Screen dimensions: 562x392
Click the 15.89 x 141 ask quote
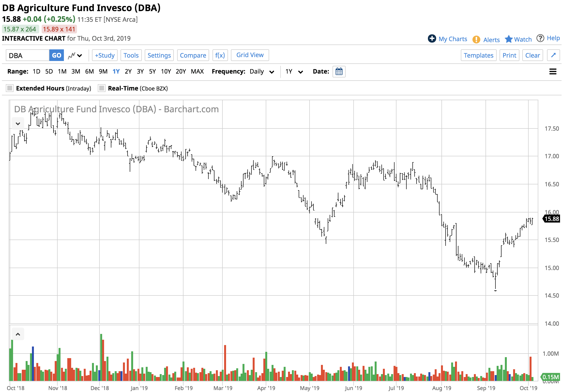pos(59,29)
